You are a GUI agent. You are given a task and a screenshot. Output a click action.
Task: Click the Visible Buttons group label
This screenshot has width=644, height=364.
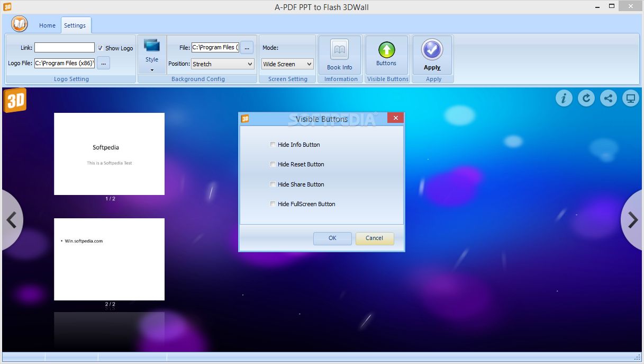click(388, 79)
